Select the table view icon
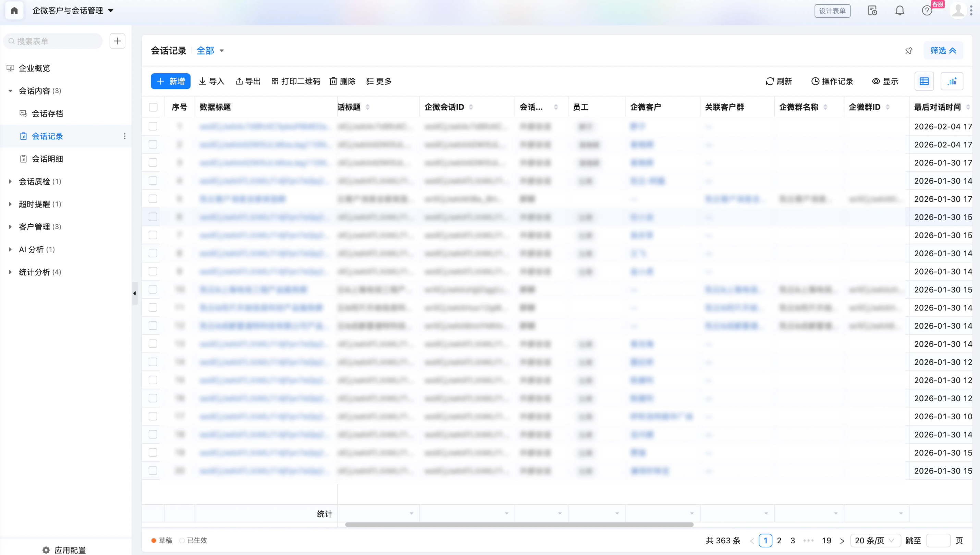This screenshot has width=980, height=555. [924, 81]
